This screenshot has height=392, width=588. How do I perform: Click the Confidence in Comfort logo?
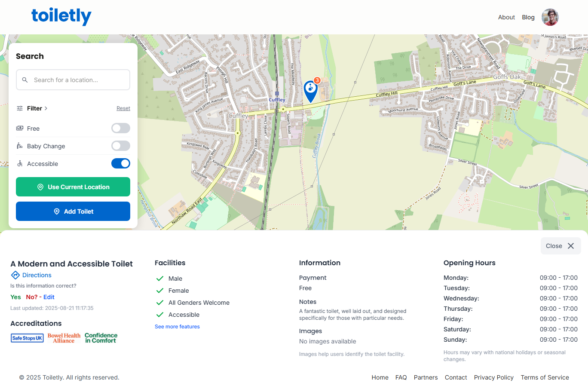click(101, 338)
